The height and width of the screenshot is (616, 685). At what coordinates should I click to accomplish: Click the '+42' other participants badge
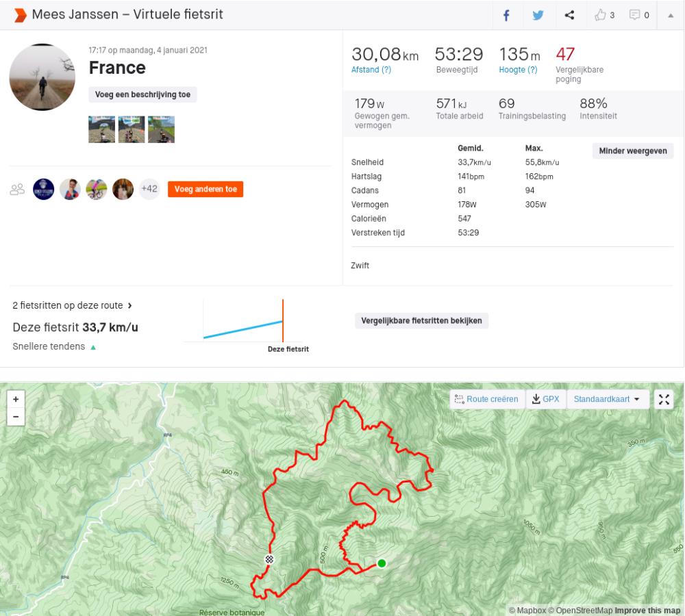(149, 190)
